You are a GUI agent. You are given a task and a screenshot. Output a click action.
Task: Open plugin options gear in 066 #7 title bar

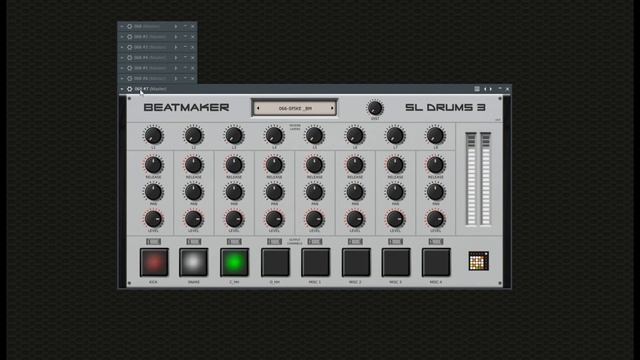[x=129, y=89]
